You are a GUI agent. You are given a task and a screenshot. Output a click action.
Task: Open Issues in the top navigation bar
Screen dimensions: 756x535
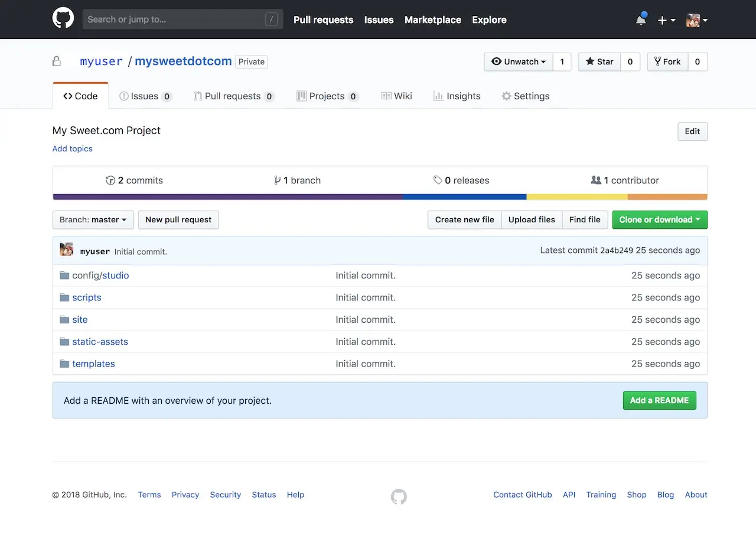[x=379, y=20]
